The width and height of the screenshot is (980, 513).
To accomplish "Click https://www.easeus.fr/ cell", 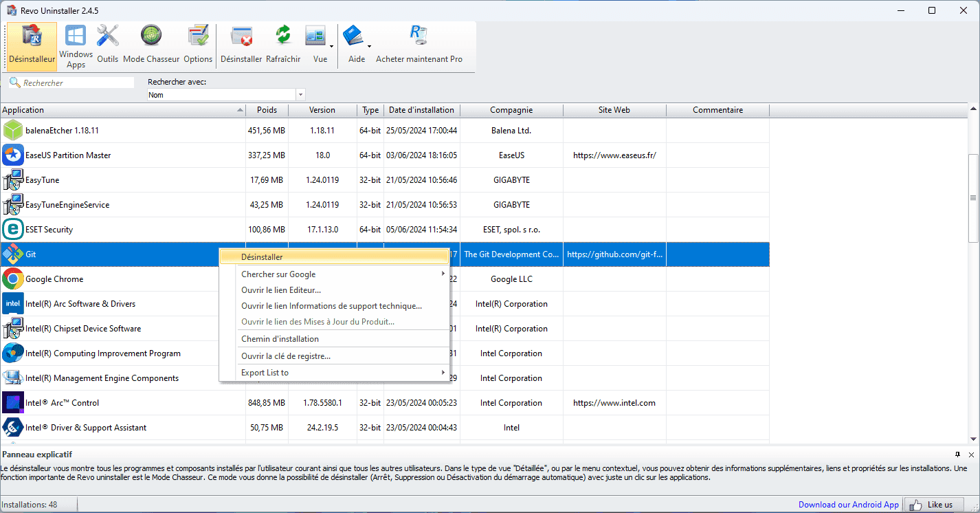I will coord(614,155).
